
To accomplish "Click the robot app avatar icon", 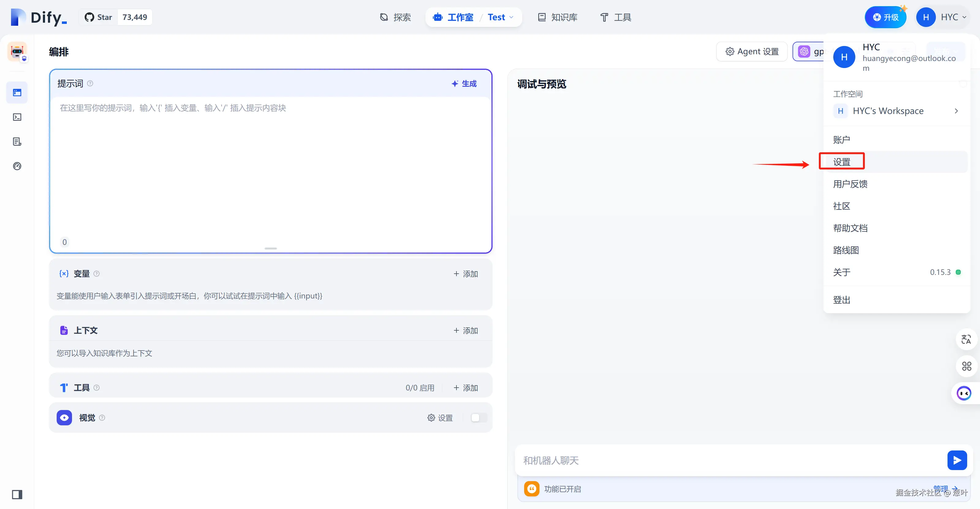I will pyautogui.click(x=17, y=52).
